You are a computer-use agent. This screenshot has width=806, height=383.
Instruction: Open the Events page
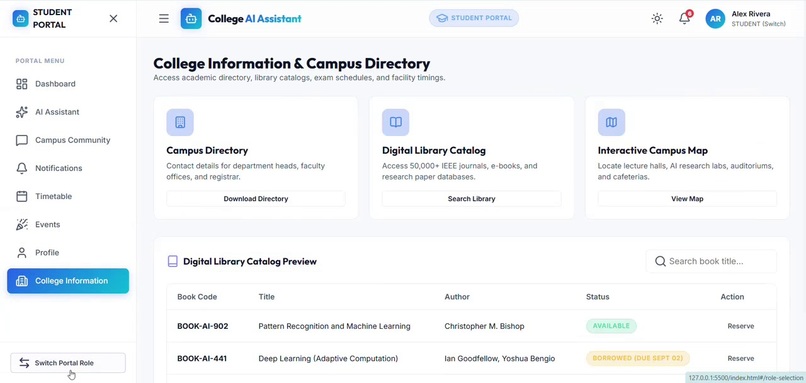pos(68,225)
